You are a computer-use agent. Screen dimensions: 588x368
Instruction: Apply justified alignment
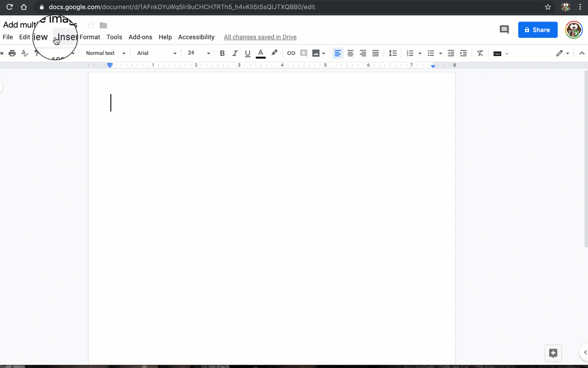(375, 53)
